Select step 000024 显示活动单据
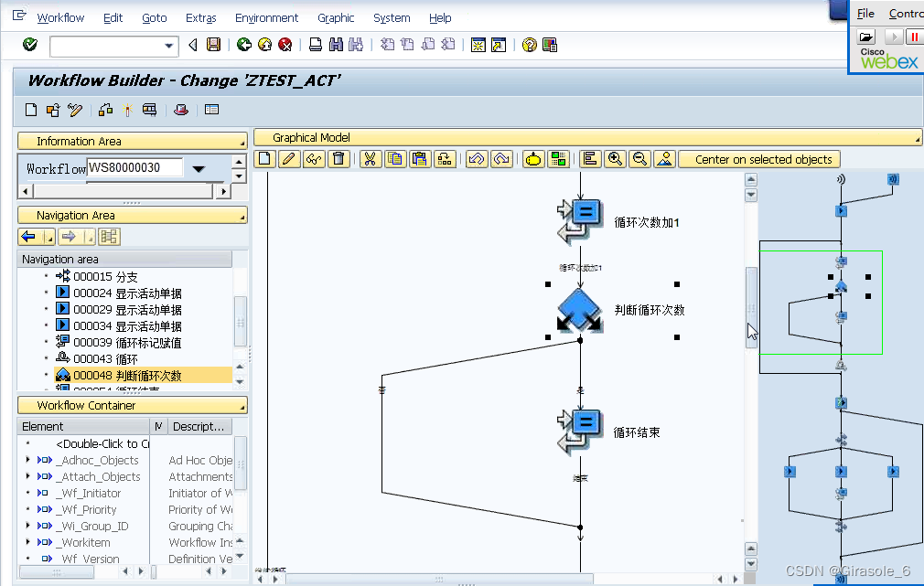 click(118, 293)
